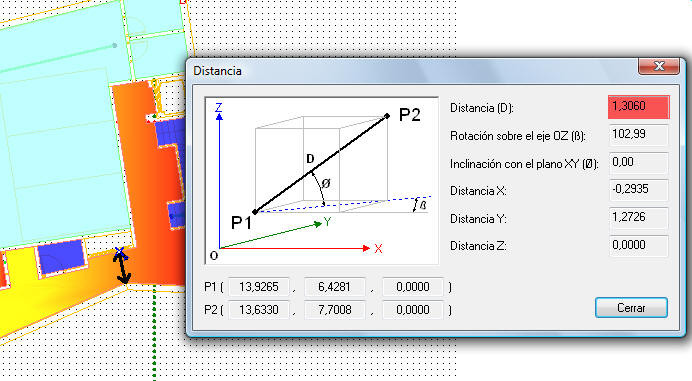Click P1 Y coordinate field 6,4281
This screenshot has width=692, height=381.
(335, 287)
